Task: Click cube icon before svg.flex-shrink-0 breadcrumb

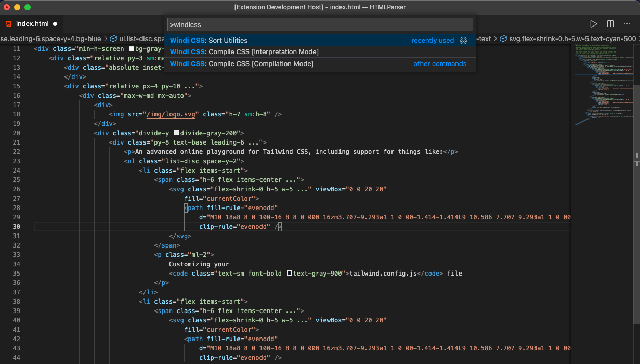Action: coord(503,38)
